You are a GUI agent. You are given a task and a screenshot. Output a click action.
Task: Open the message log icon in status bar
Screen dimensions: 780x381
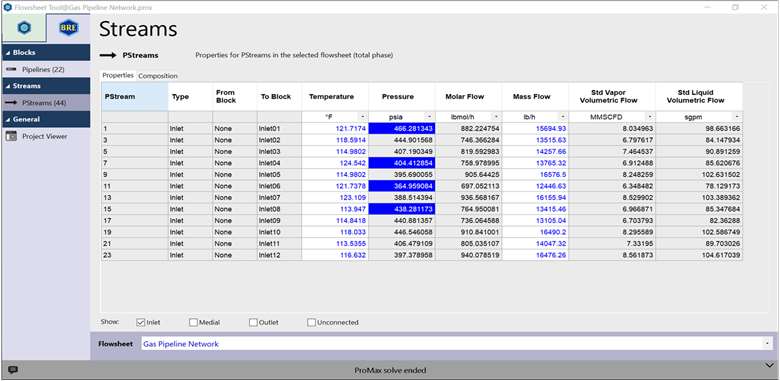tap(13, 370)
